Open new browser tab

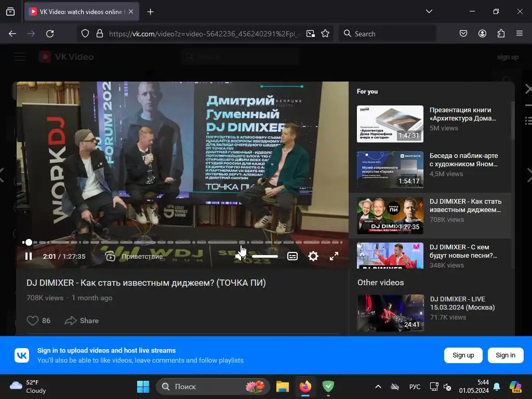tap(150, 12)
